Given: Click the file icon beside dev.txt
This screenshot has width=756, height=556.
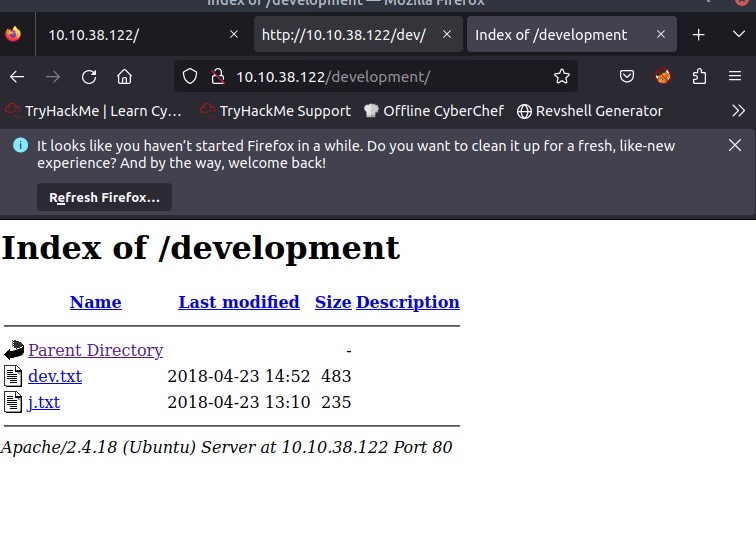Looking at the screenshot, I should pos(13,376).
